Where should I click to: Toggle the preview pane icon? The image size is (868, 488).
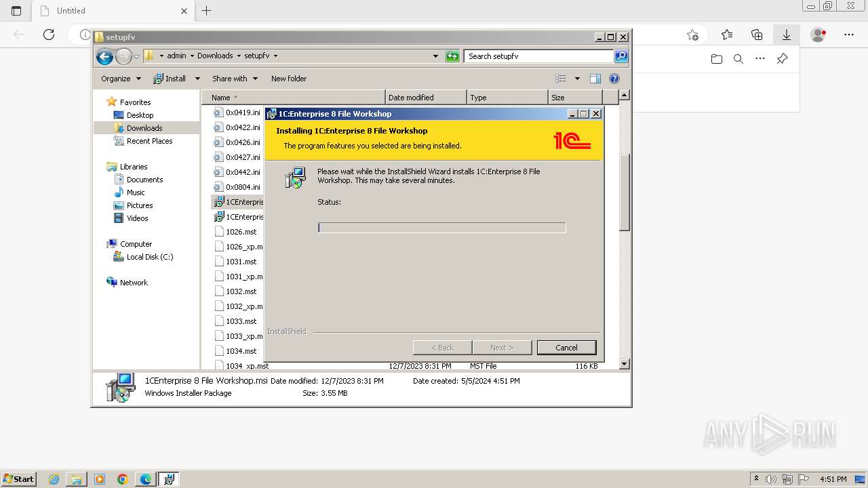pos(595,79)
